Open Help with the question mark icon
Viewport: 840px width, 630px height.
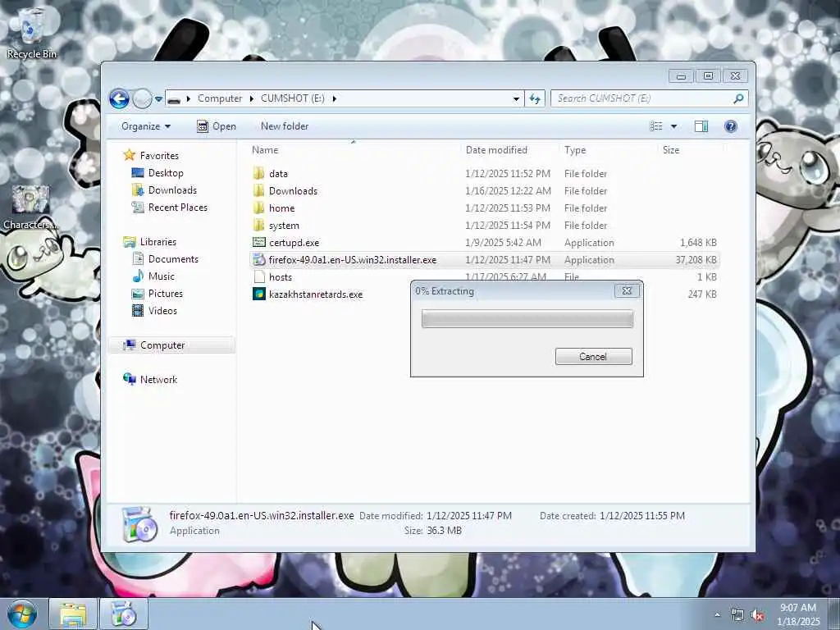[x=731, y=126]
